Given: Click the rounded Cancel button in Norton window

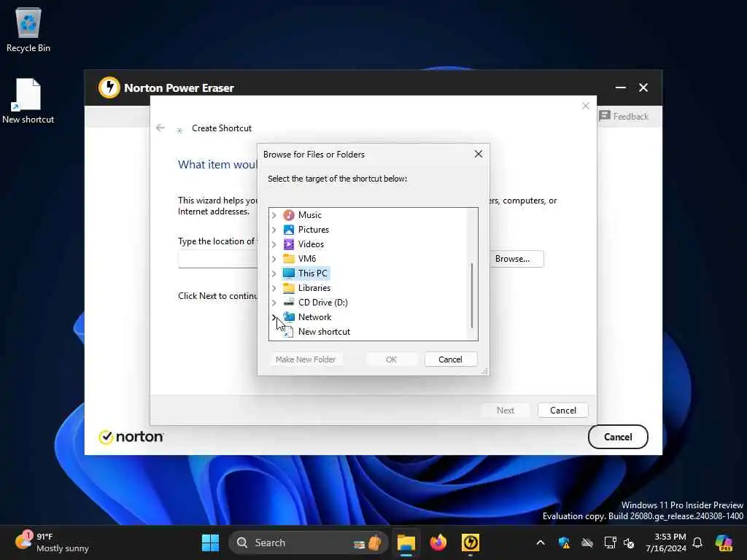Looking at the screenshot, I should [x=618, y=437].
